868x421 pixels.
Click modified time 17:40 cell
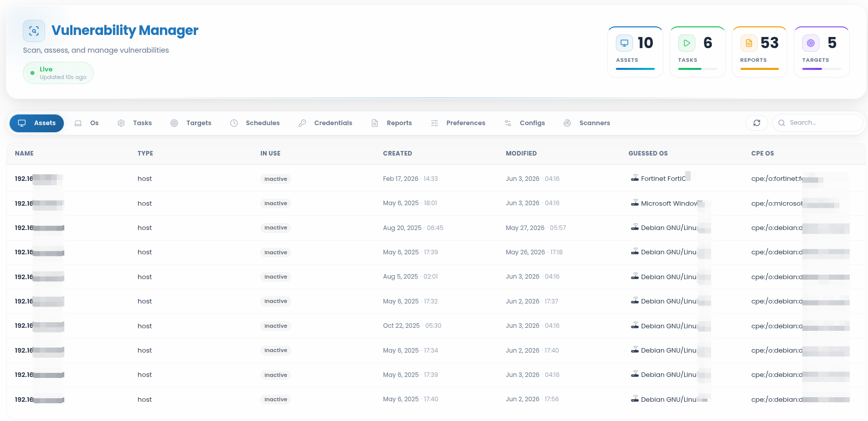tap(551, 351)
